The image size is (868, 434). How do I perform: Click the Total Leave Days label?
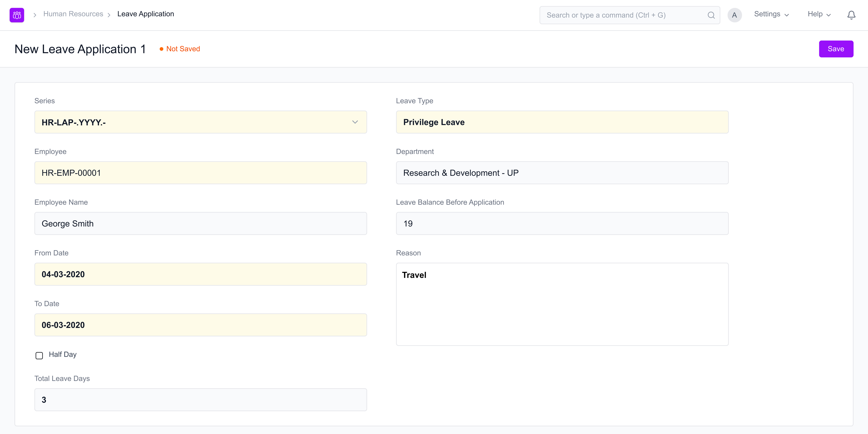(x=62, y=378)
